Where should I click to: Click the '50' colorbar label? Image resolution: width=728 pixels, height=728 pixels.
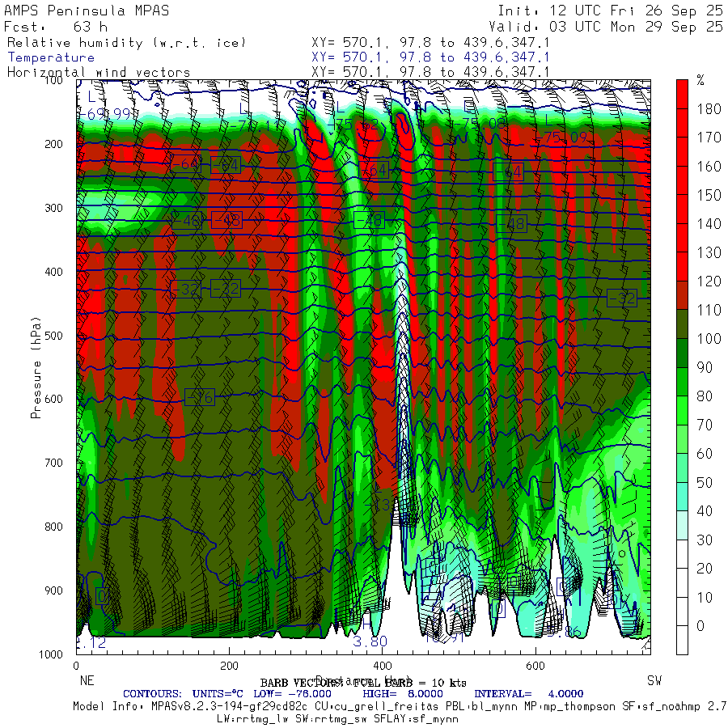[x=705, y=482]
